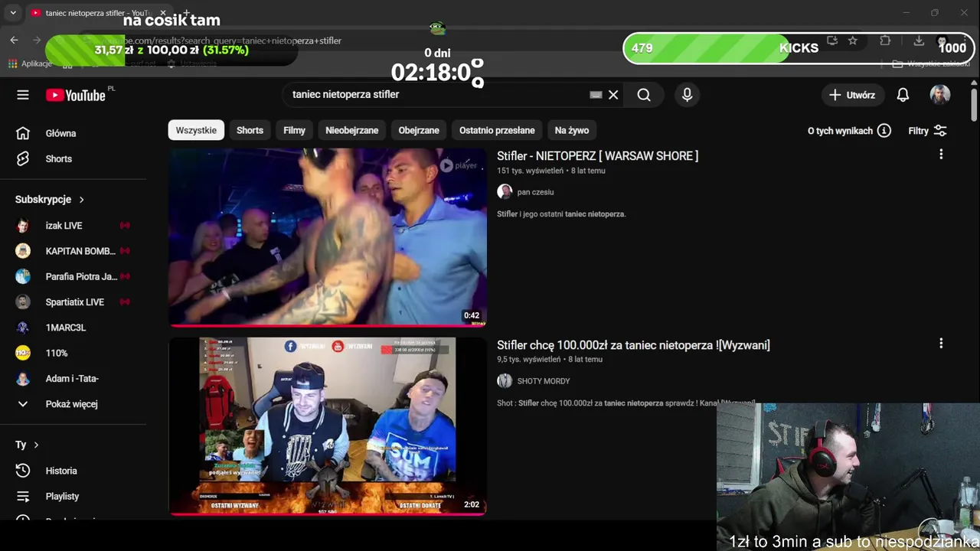Open title Stifler - NIETOPERZ [ WARSAW SHORE ]

[x=597, y=156]
